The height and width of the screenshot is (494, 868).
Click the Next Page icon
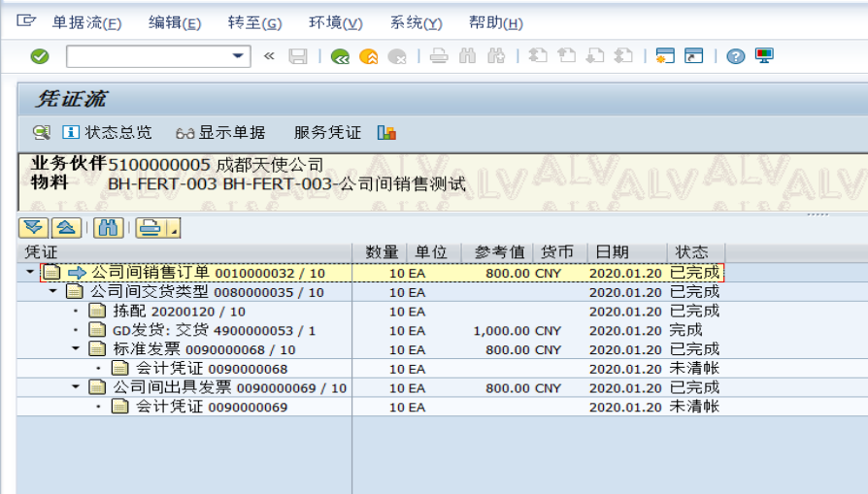click(x=595, y=56)
